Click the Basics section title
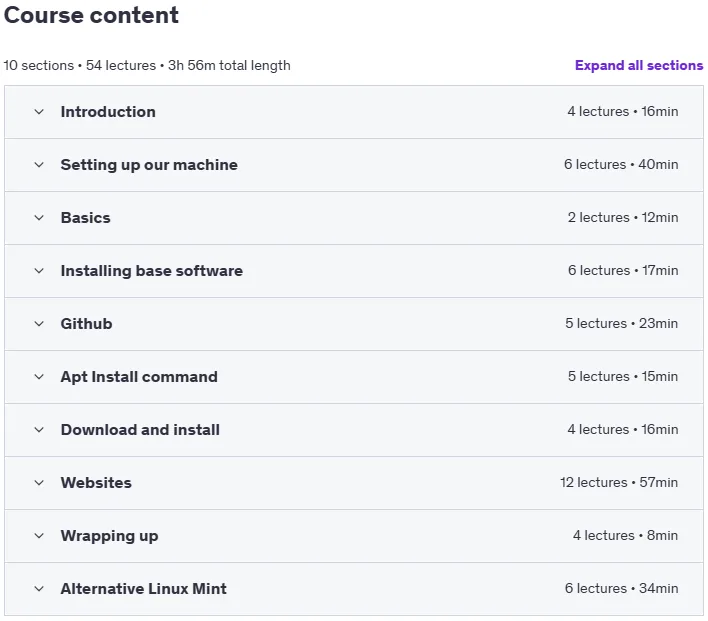 pyautogui.click(x=85, y=218)
